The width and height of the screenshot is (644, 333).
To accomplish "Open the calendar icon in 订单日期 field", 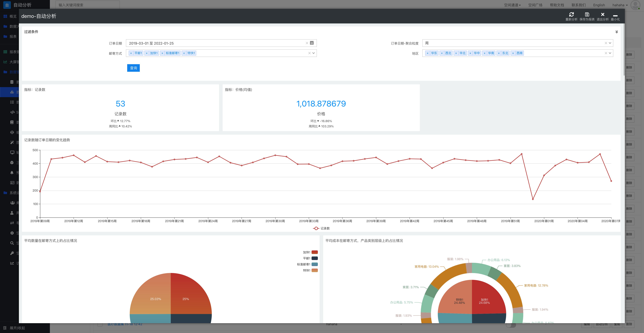I will tap(312, 43).
